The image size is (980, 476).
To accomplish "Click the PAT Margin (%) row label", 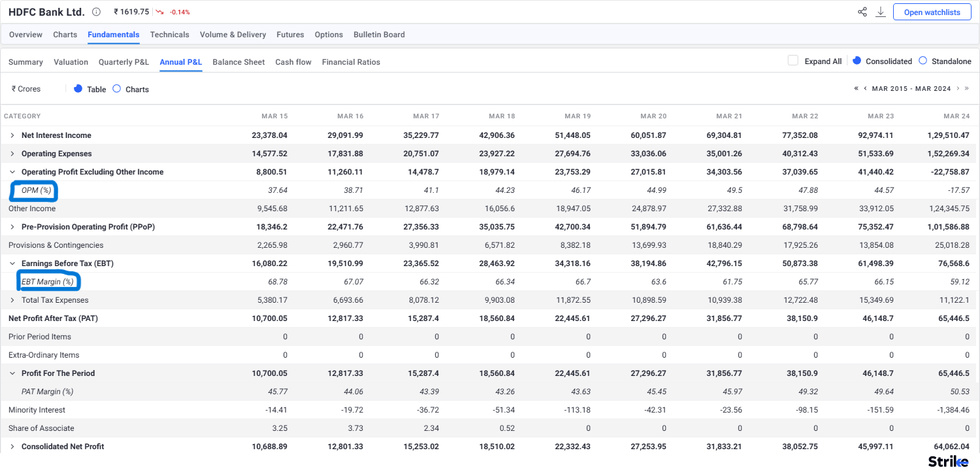I will [47, 392].
